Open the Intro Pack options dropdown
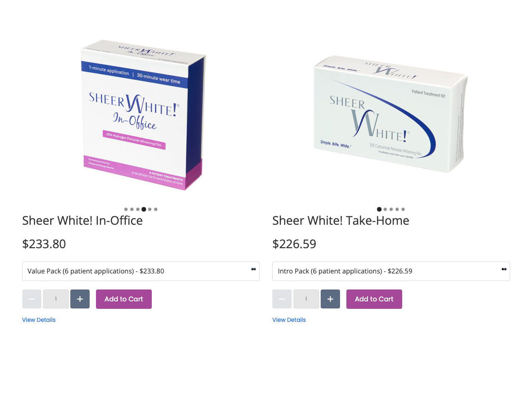Screen dimensions: 532x416 pos(391,271)
